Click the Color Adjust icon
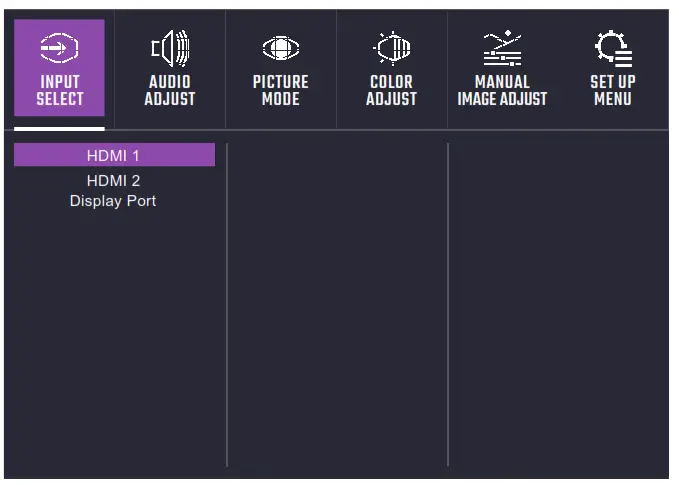 (x=391, y=47)
